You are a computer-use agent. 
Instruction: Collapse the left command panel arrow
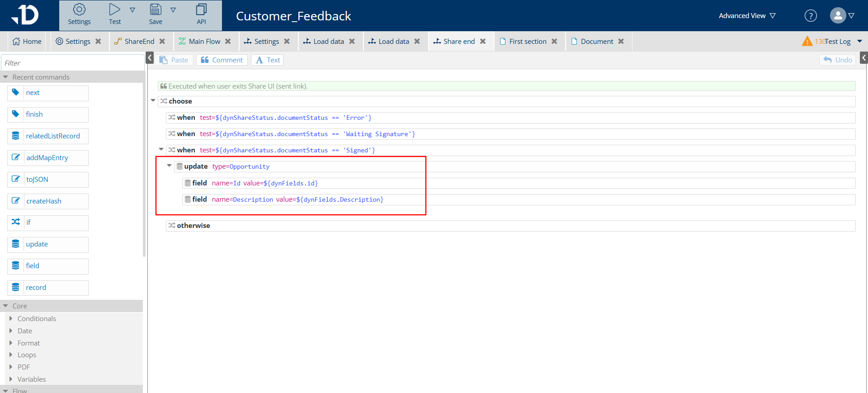tap(150, 58)
